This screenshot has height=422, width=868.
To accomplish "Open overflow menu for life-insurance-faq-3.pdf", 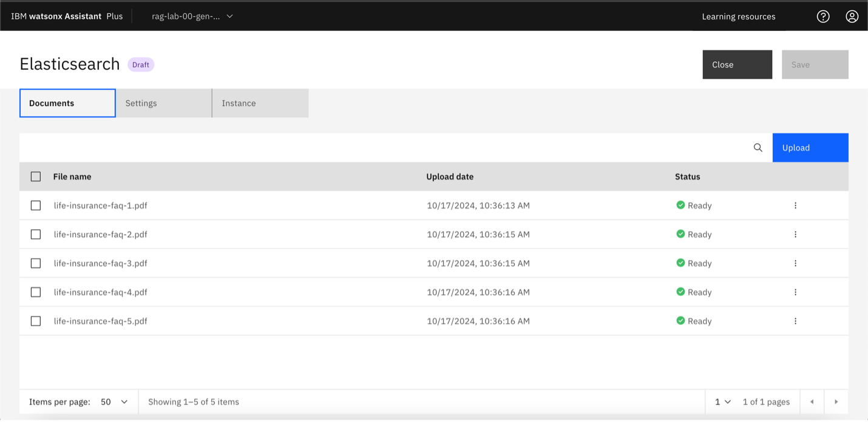I will 795,263.
